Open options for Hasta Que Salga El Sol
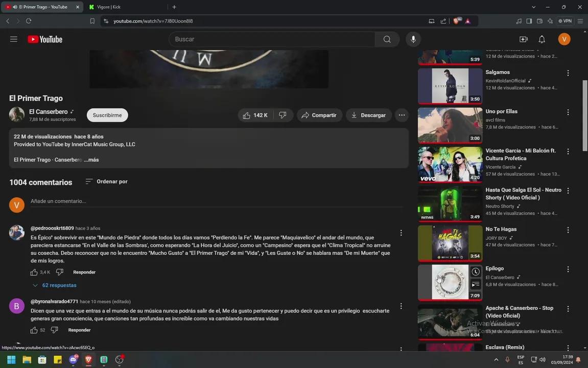Viewport: 588px width, 368px height. [x=568, y=191]
